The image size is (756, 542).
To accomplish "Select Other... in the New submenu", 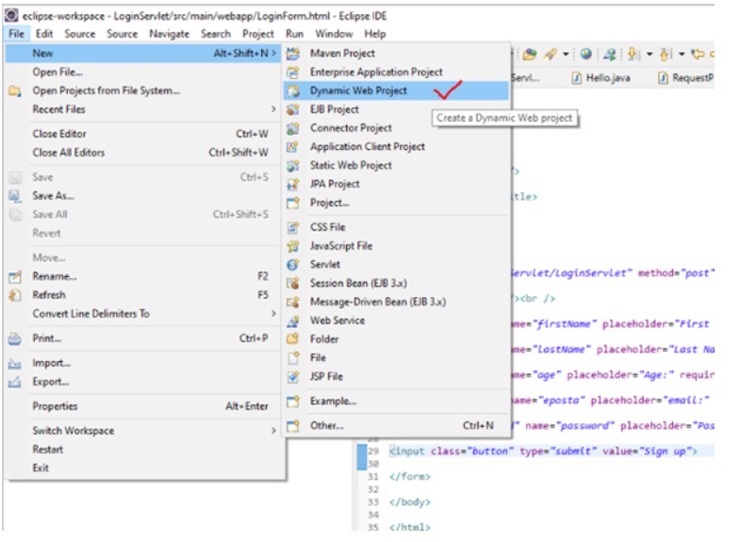I will (x=327, y=426).
